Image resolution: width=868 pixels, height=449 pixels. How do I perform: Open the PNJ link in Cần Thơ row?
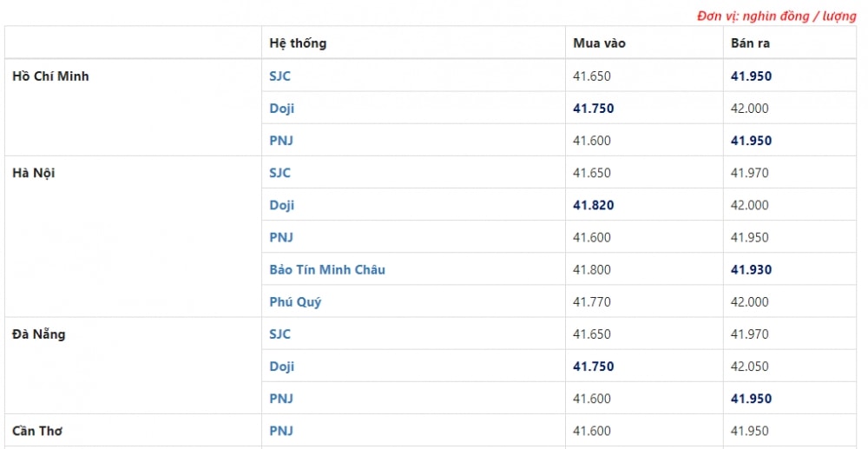click(280, 431)
